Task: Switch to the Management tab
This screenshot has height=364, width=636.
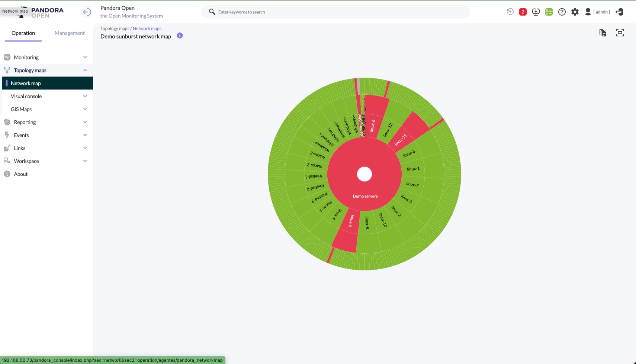Action: point(70,33)
